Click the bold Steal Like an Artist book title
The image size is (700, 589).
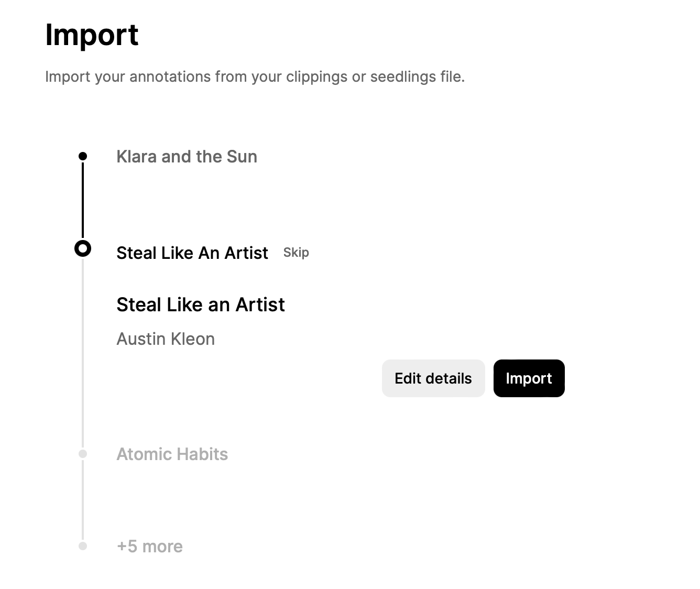[x=201, y=304]
